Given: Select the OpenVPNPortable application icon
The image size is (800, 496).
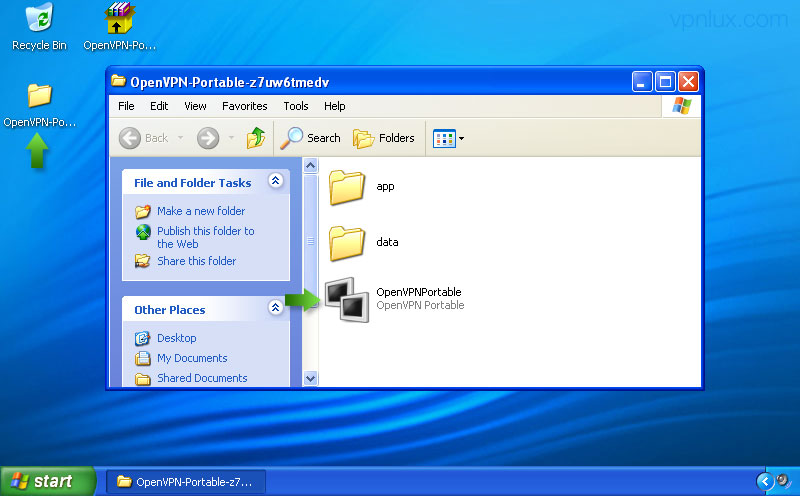Looking at the screenshot, I should tap(347, 300).
